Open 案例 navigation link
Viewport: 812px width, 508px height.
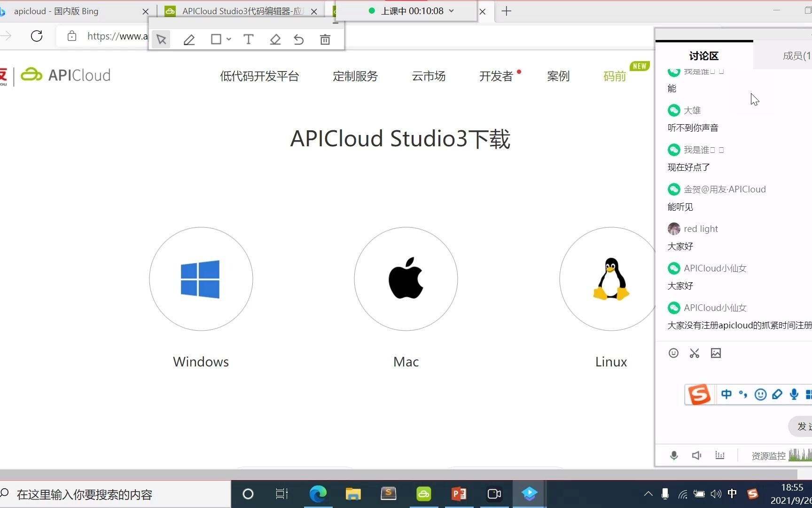[x=558, y=76]
